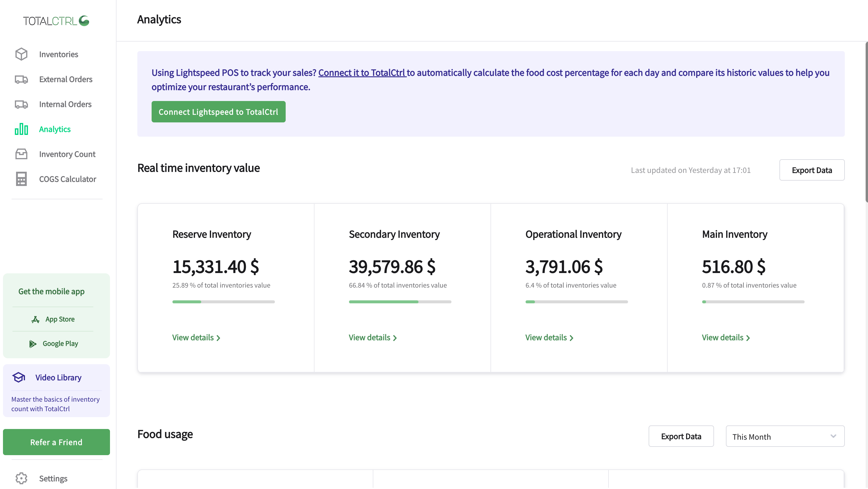Click '66.84 % of total inventories value'
Screen dimensions: 868x489
(398, 285)
